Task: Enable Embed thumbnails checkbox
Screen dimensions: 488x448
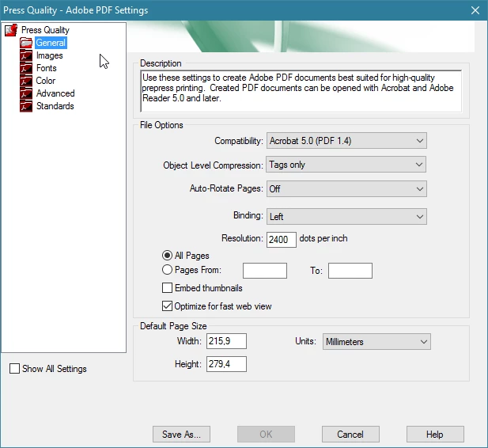Action: click(x=167, y=288)
